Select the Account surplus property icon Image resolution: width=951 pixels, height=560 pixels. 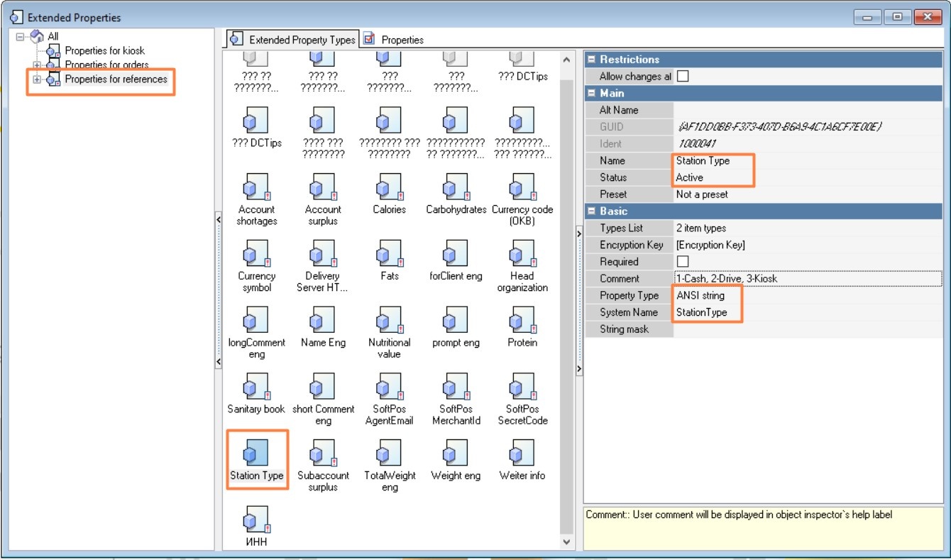pos(323,188)
